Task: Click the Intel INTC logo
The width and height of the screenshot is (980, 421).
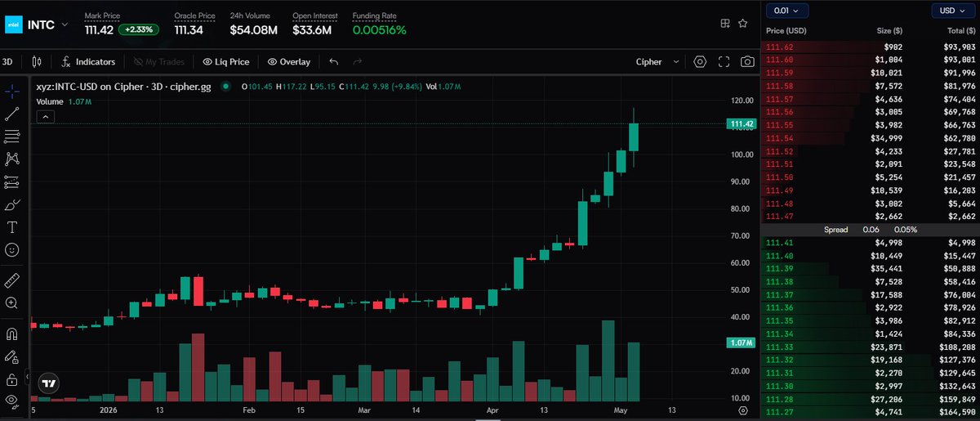Action: click(x=13, y=25)
